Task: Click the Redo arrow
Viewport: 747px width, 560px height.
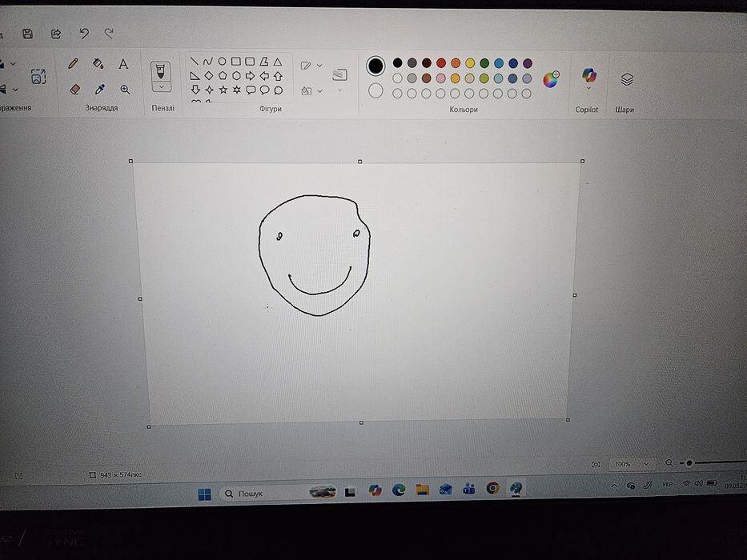Action: (x=109, y=34)
